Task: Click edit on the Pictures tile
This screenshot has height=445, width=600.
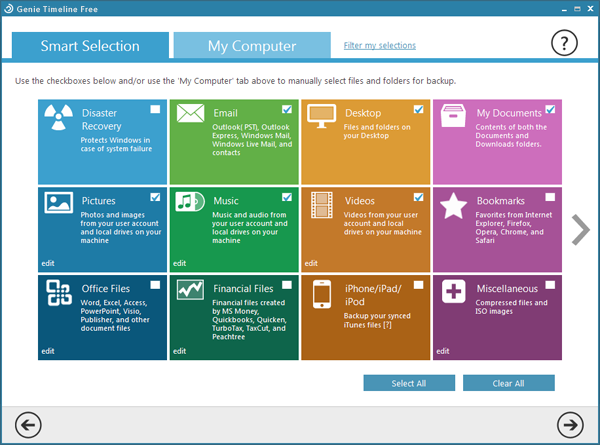Action: pos(48,263)
